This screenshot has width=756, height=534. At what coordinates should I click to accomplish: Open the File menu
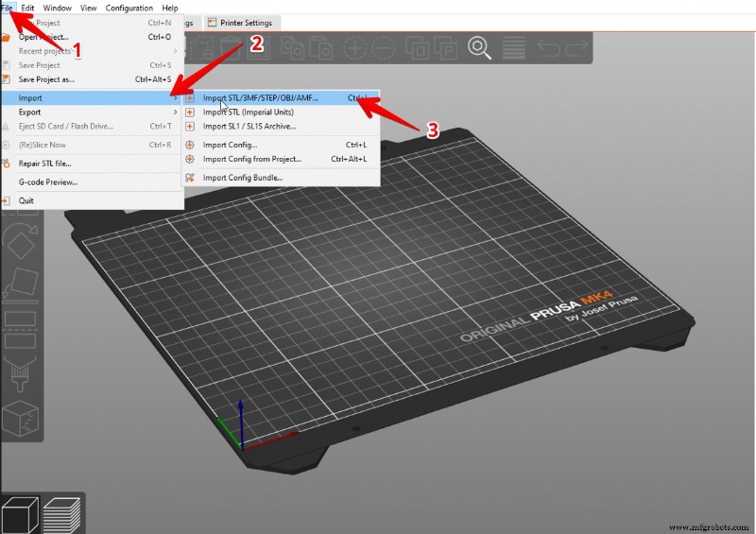pyautogui.click(x=7, y=8)
